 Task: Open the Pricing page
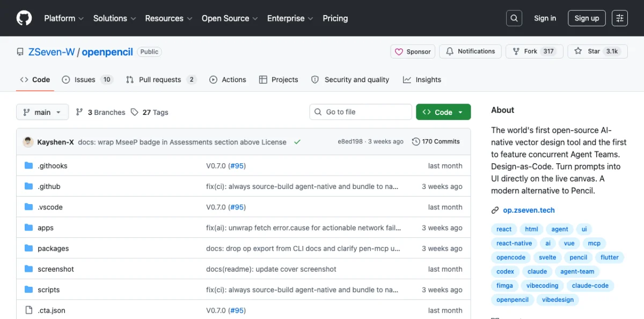[335, 18]
